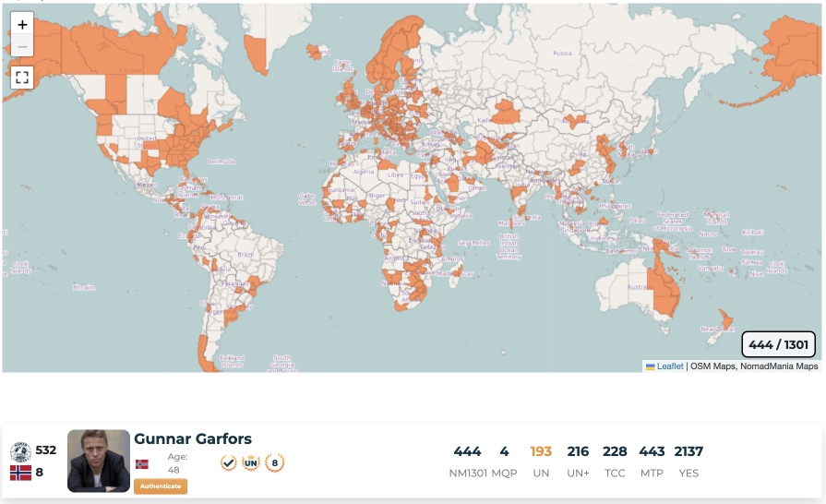Click the zoom out minus button

[x=22, y=46]
